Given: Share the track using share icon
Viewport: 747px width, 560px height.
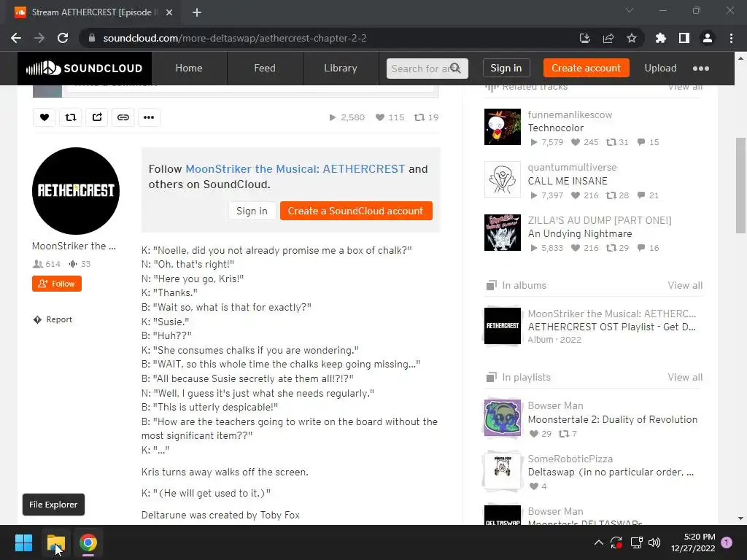Looking at the screenshot, I should [97, 117].
